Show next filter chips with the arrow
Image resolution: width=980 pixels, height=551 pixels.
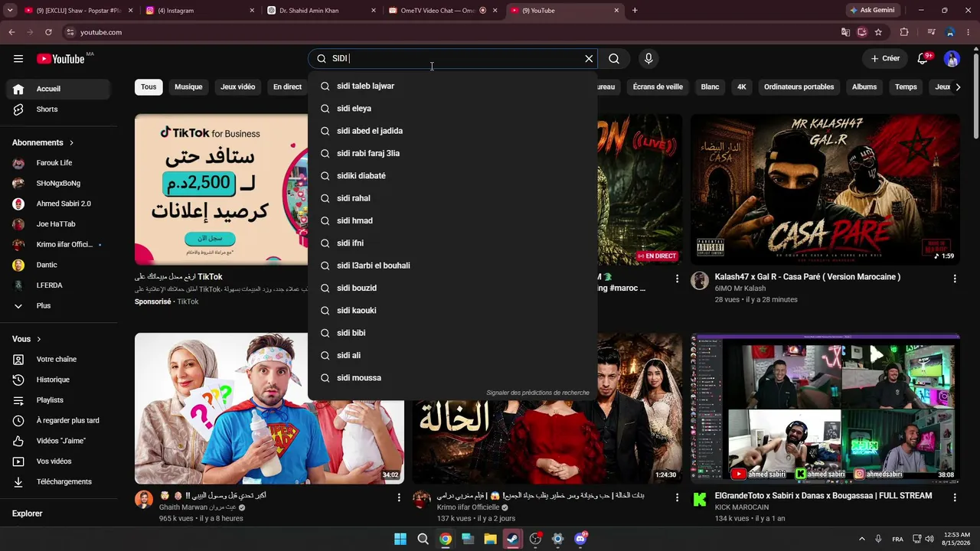(x=958, y=87)
